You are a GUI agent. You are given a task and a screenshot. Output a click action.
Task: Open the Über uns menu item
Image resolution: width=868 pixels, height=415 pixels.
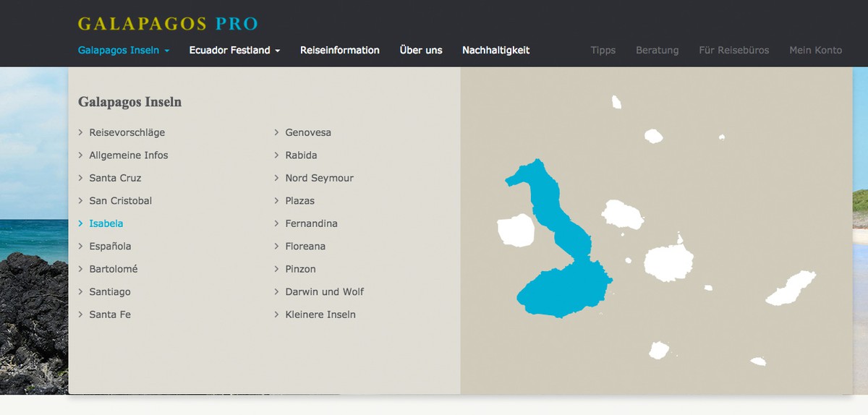421,51
